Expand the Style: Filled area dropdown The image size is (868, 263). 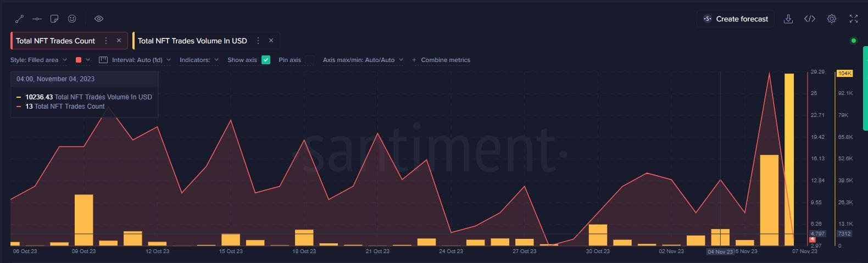point(38,60)
